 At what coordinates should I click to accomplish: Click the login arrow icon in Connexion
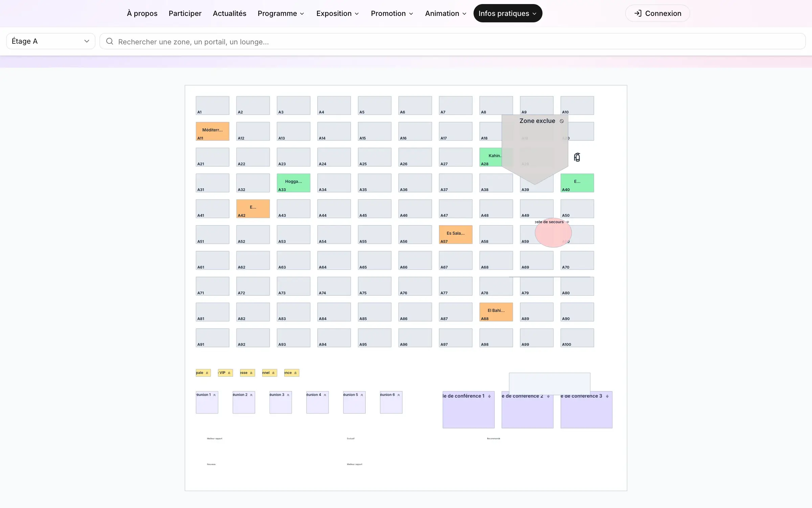[x=638, y=13]
